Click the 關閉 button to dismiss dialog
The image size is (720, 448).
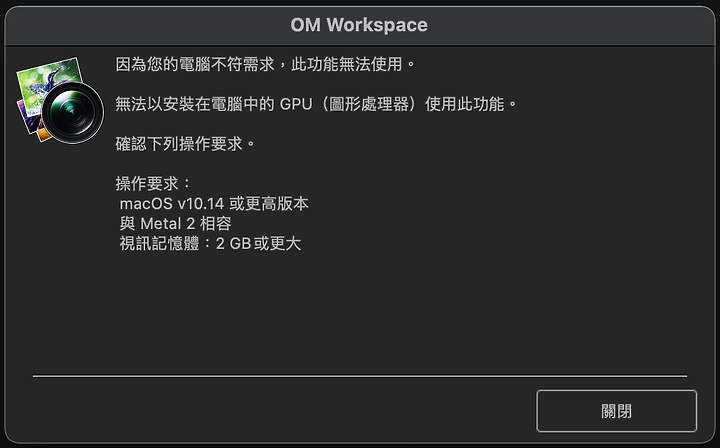[616, 411]
